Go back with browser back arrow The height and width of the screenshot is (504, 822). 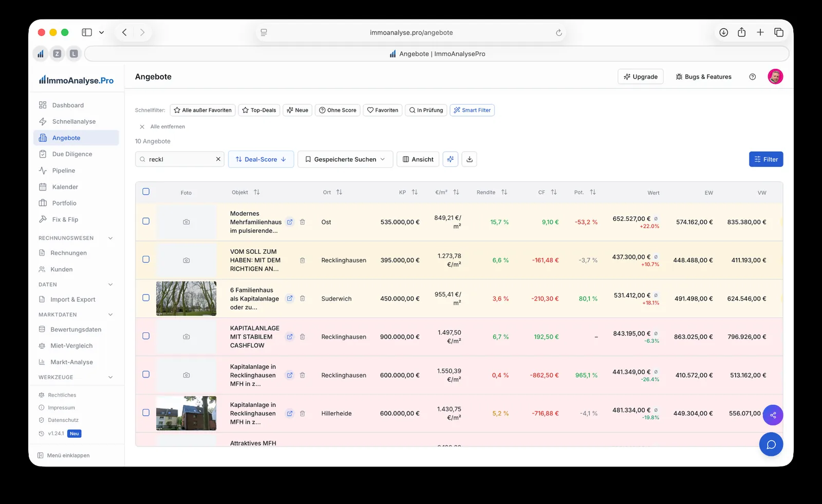tap(124, 32)
